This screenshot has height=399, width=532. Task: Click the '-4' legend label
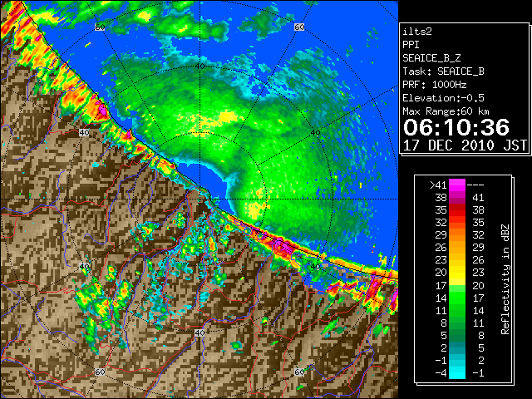coord(441,373)
